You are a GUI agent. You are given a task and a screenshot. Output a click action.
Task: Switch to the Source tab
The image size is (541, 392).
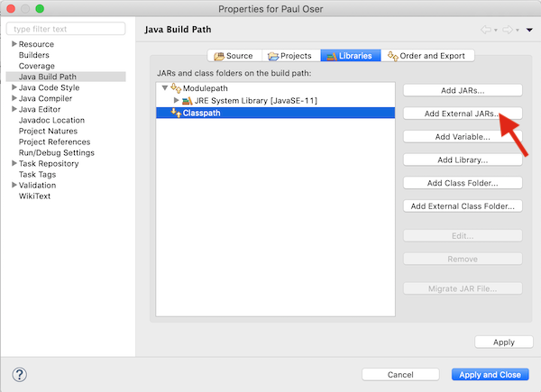233,56
